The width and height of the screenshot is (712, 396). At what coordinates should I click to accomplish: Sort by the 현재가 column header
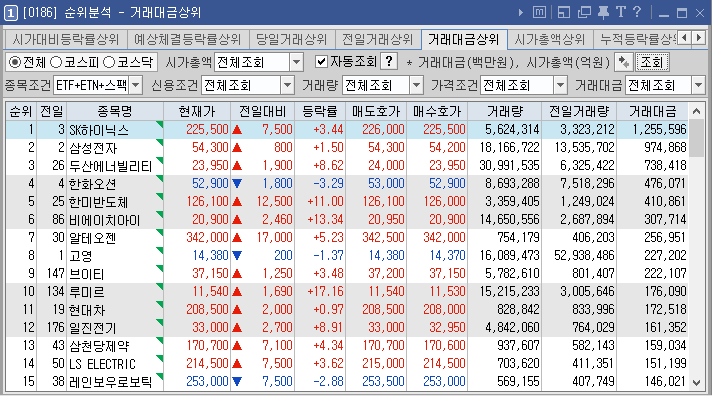(x=197, y=111)
